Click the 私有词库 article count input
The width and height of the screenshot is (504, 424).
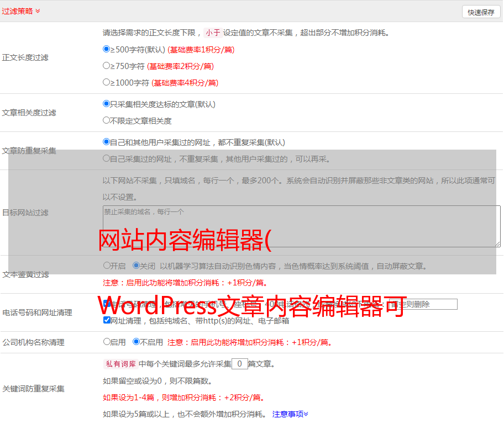[x=239, y=364]
